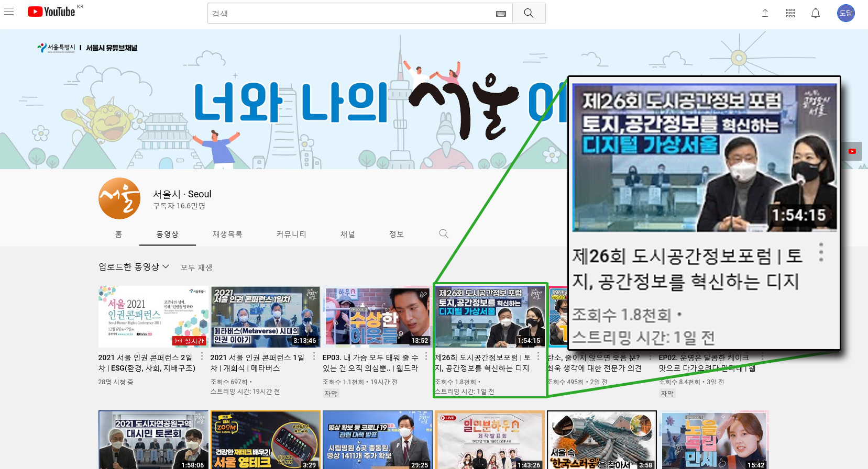Image resolution: width=868 pixels, height=469 pixels.
Task: Open title 제26회 도시공간정보포럼
Action: pyautogui.click(x=482, y=363)
